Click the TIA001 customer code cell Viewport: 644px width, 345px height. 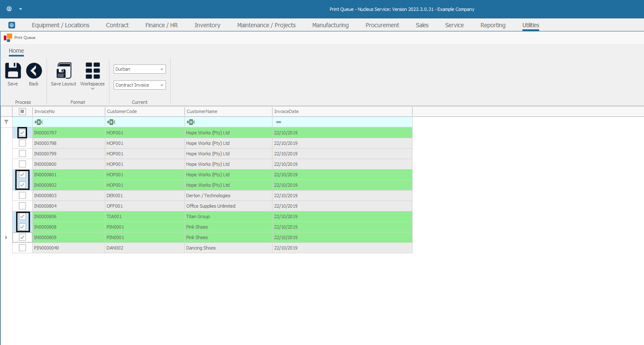pyautogui.click(x=145, y=216)
